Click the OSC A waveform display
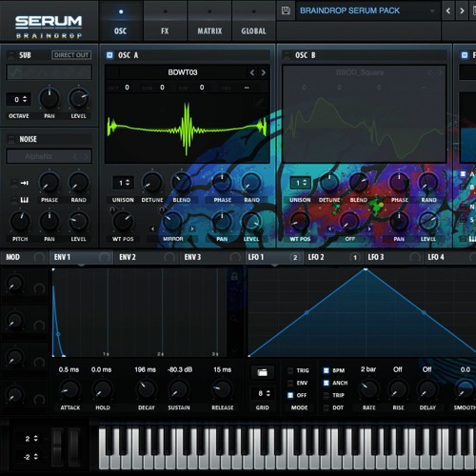This screenshot has width=476, height=476. coord(188,129)
